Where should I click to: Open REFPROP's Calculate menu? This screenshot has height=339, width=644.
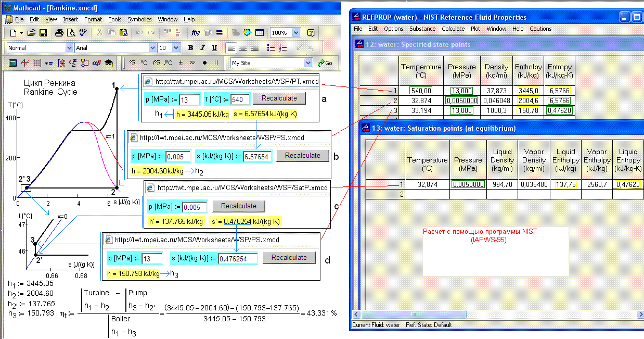[453, 29]
